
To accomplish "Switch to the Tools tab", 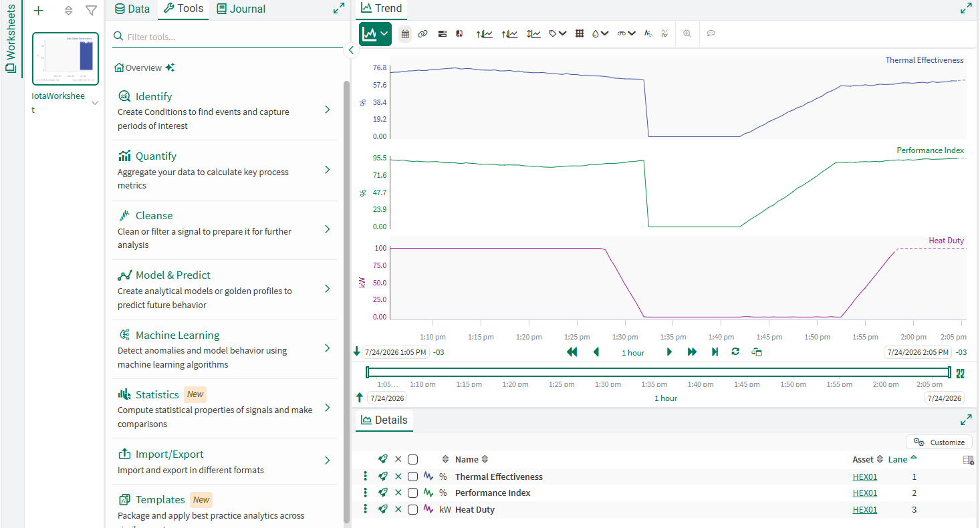I will click(x=183, y=9).
